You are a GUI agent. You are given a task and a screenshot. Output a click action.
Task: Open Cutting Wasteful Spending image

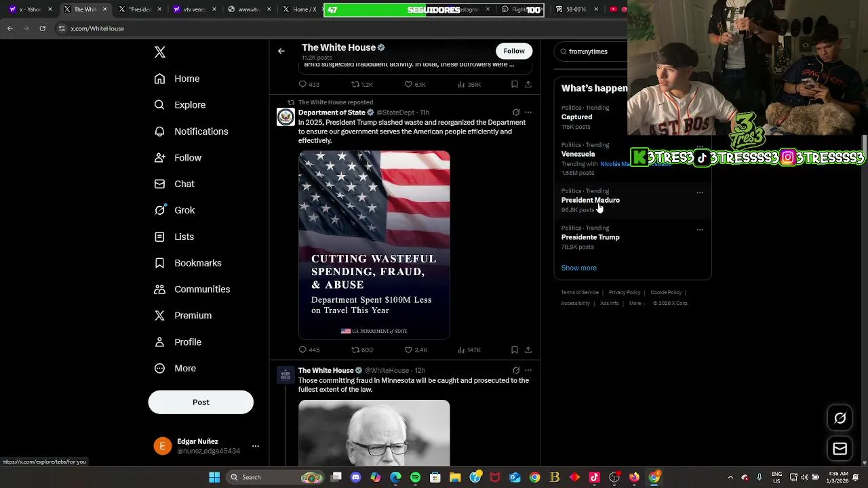tap(374, 245)
